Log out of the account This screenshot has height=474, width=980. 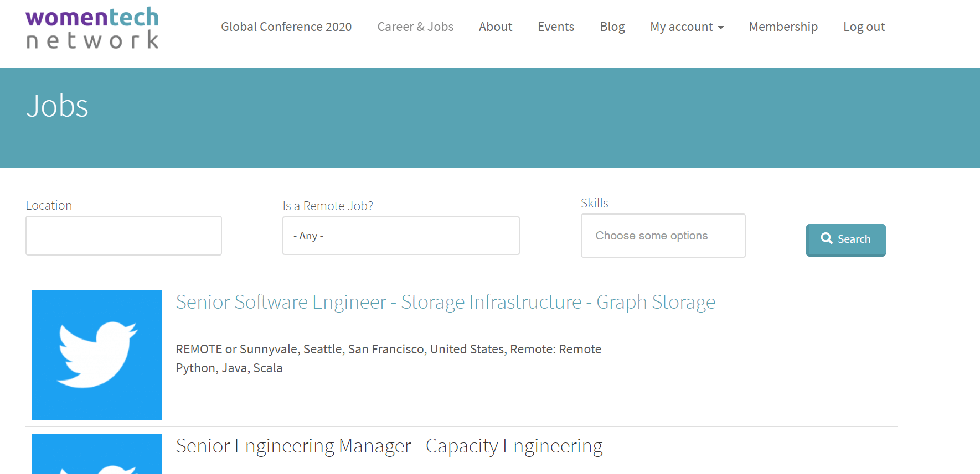tap(864, 27)
